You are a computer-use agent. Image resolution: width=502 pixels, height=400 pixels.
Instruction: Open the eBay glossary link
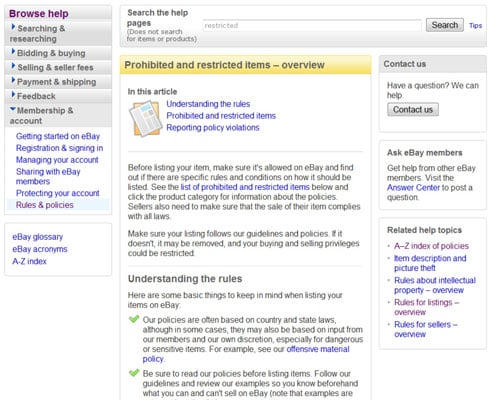(38, 237)
